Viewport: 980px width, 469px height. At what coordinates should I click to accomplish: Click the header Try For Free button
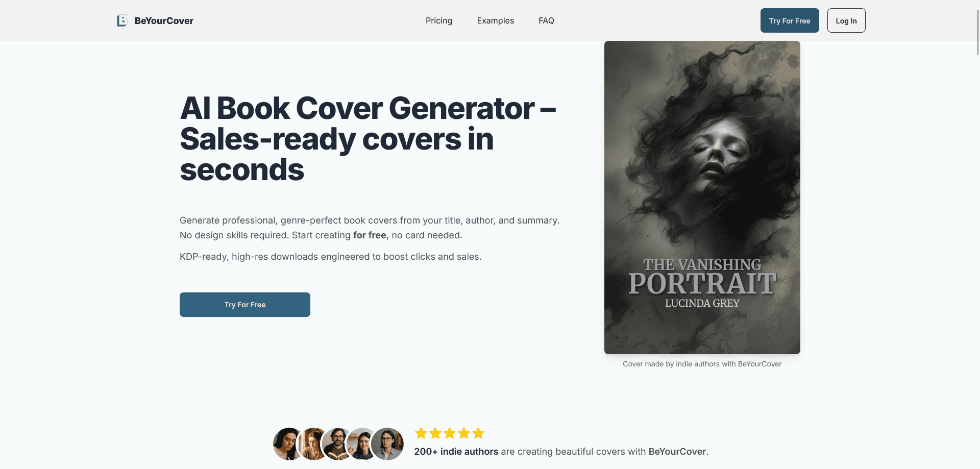[790, 20]
